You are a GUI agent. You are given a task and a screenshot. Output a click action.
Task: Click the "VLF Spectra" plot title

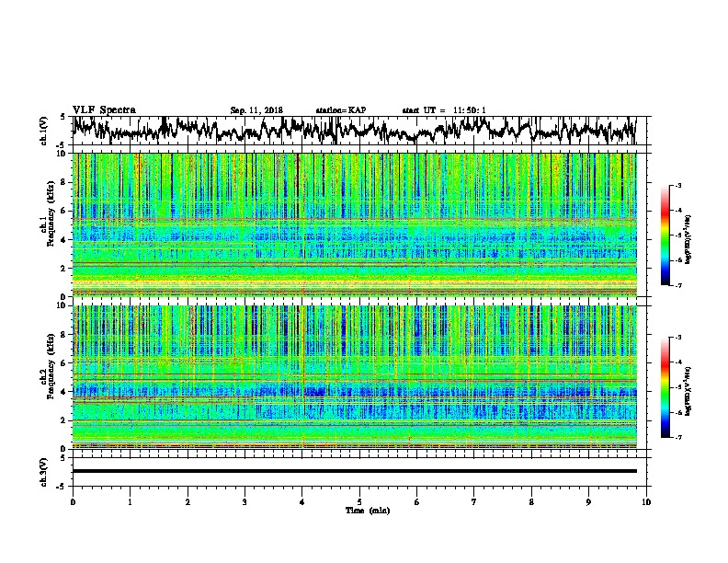point(104,110)
